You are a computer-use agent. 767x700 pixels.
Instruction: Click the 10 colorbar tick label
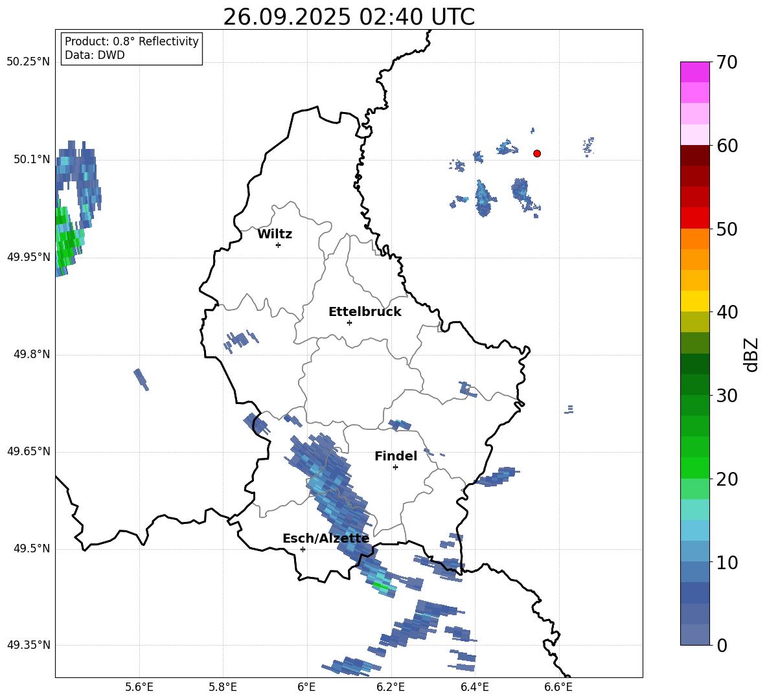[727, 562]
